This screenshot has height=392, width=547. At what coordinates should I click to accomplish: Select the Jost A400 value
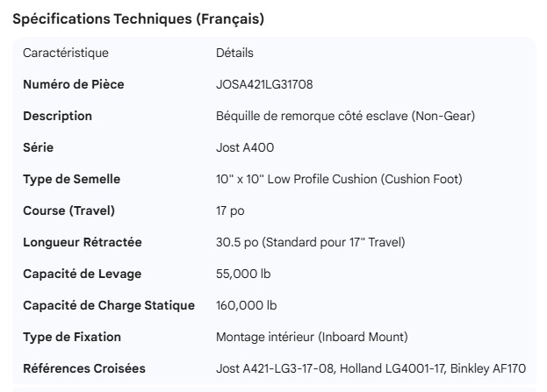tap(245, 147)
